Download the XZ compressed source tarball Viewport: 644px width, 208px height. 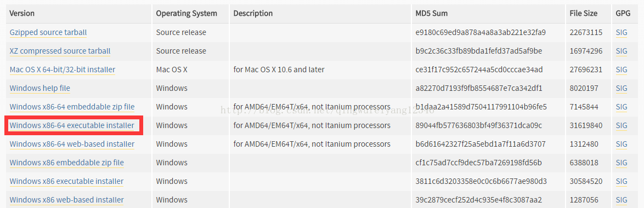pyautogui.click(x=60, y=51)
